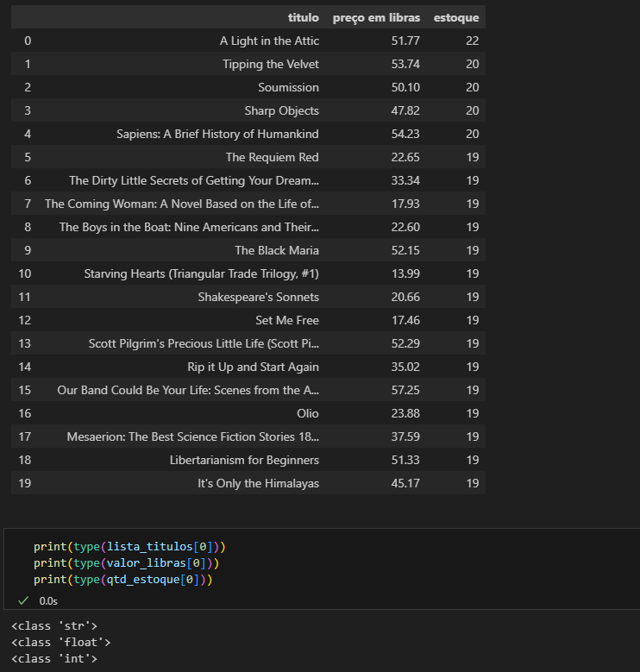Screen dimensions: 640x672
Task: Click 'Rip it Up and Start Again' cell
Action: point(254,367)
